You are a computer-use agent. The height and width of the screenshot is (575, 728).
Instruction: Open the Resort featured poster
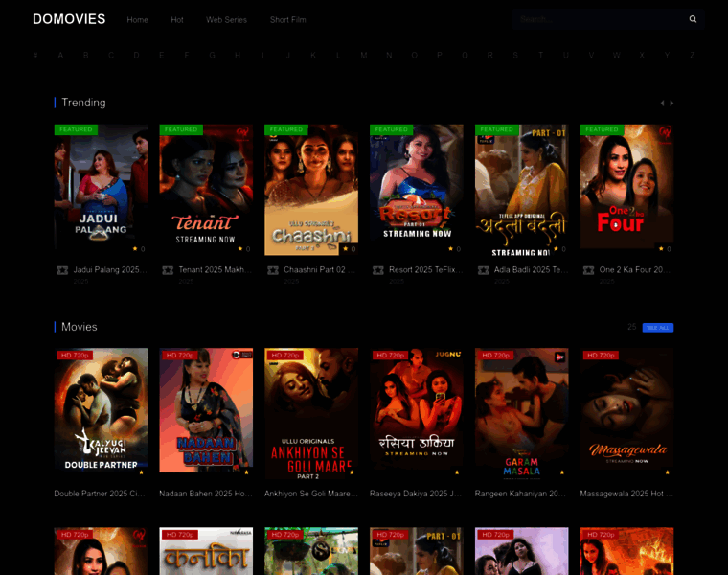417,190
